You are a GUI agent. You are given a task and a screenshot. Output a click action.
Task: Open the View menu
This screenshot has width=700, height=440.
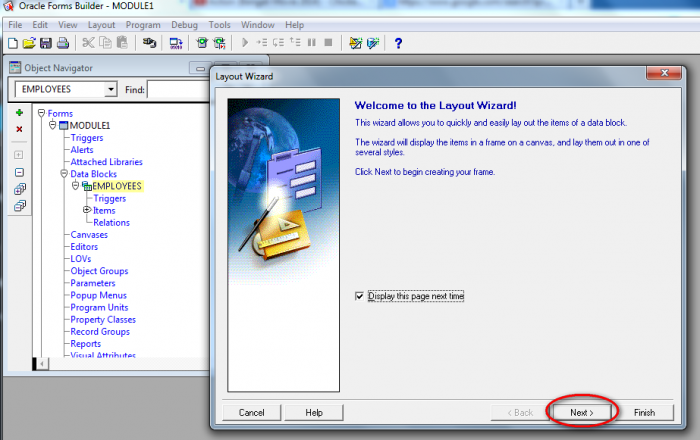point(67,25)
